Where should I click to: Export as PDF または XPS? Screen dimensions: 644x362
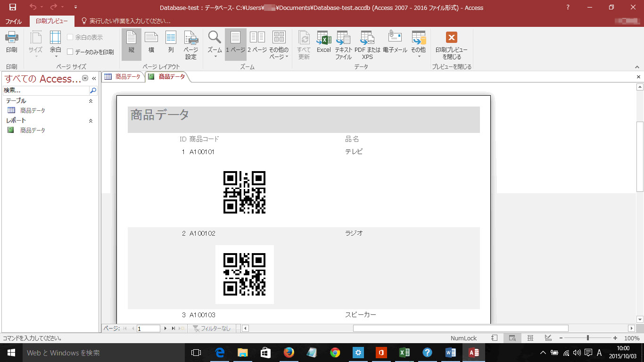click(x=367, y=44)
